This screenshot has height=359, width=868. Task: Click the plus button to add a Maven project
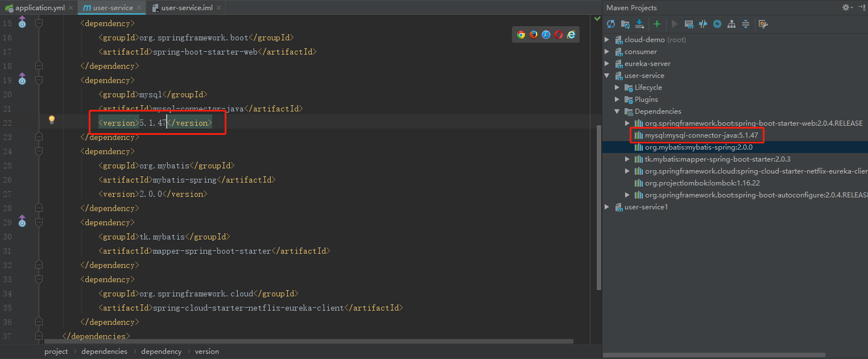pos(656,24)
